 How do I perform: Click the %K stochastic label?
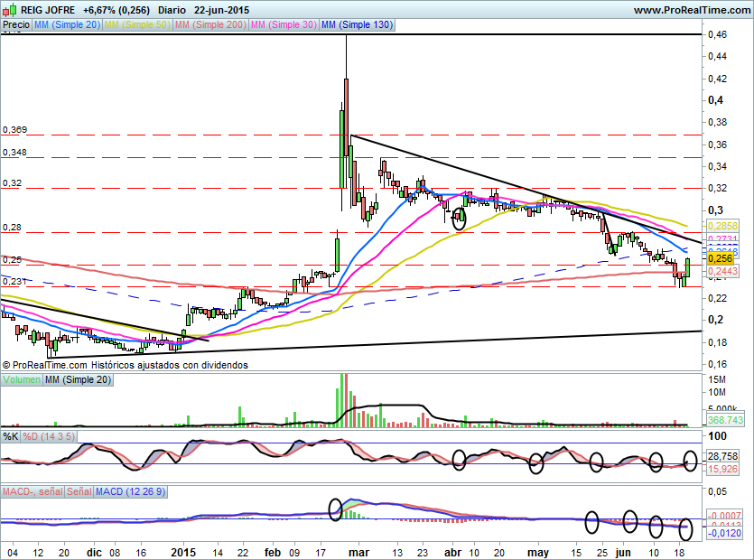tap(11, 436)
